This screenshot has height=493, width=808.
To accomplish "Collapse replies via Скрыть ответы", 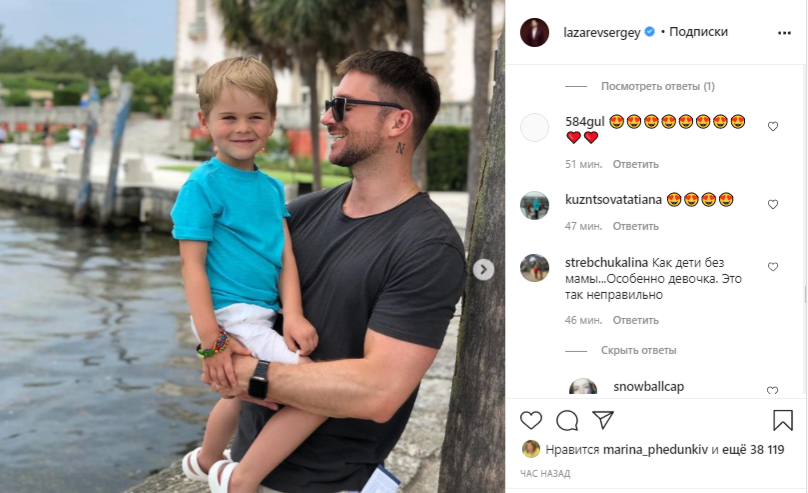I will (x=638, y=350).
